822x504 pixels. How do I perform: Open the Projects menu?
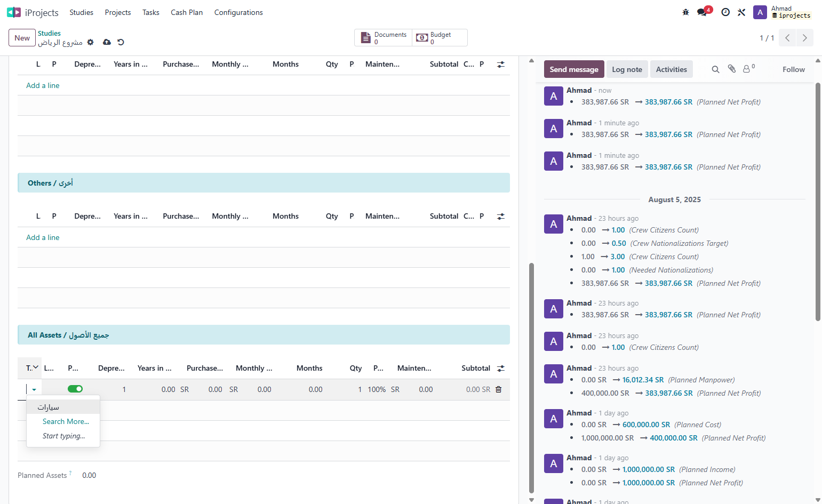(118, 12)
